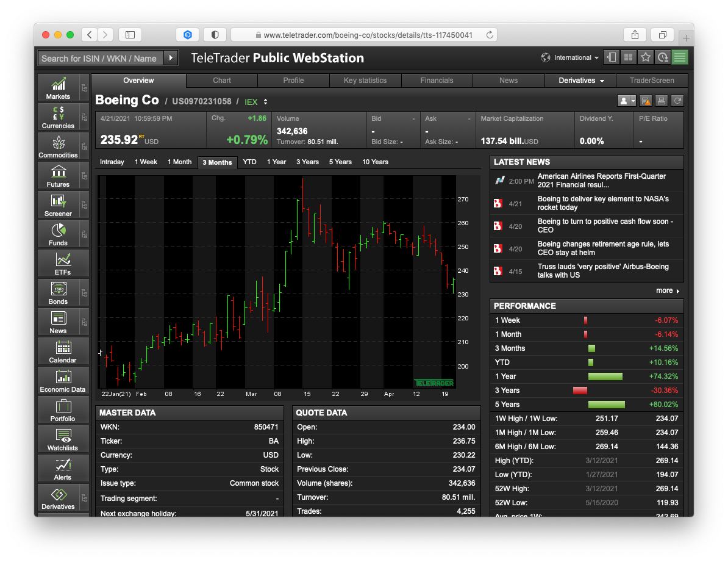
Task: Select the 10 Years chart period
Action: pyautogui.click(x=375, y=162)
